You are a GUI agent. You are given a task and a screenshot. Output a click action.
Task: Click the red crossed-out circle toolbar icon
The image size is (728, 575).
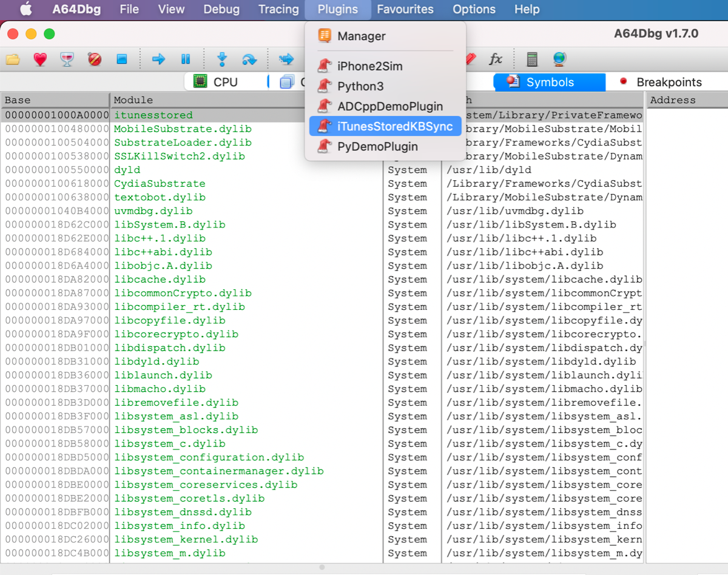point(95,59)
